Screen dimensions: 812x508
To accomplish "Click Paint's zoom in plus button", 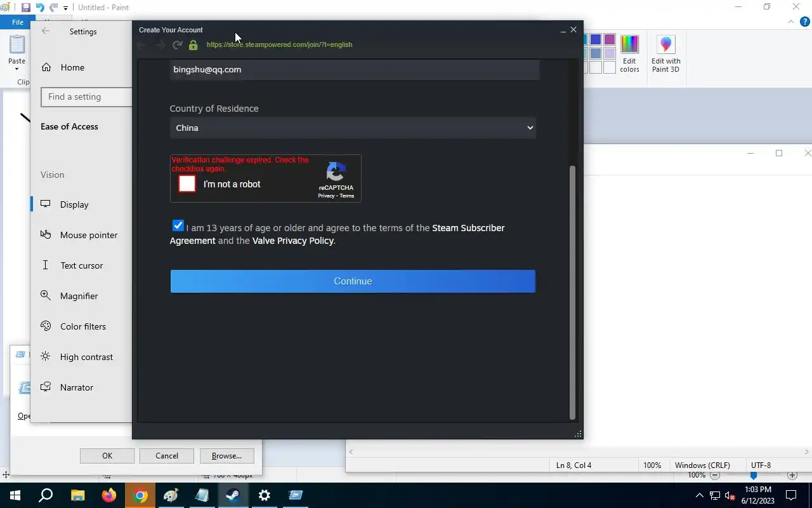I will click(x=792, y=475).
